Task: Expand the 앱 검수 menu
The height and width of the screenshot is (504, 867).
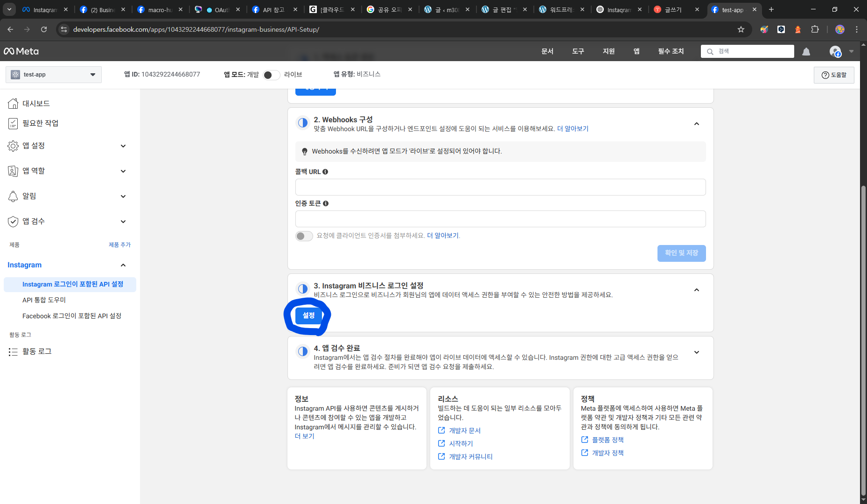Action: [x=123, y=222]
